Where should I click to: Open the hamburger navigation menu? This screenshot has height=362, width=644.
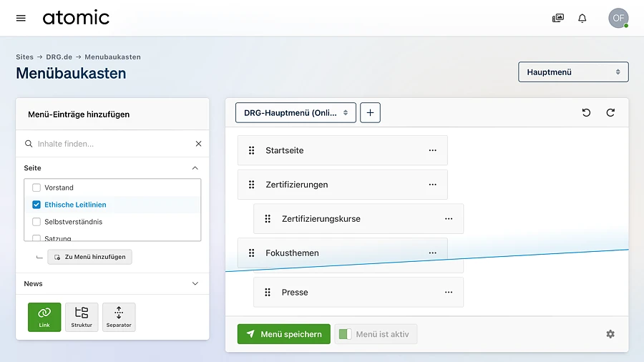[21, 18]
